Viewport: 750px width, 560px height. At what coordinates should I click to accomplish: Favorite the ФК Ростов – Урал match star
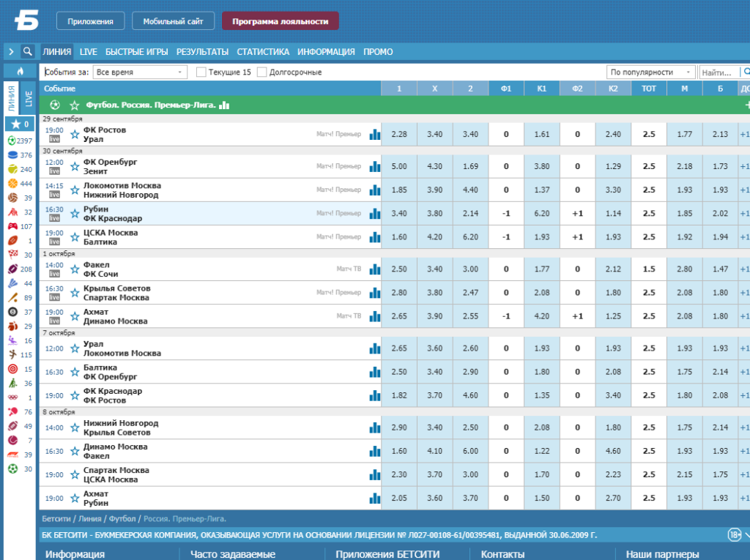(75, 135)
